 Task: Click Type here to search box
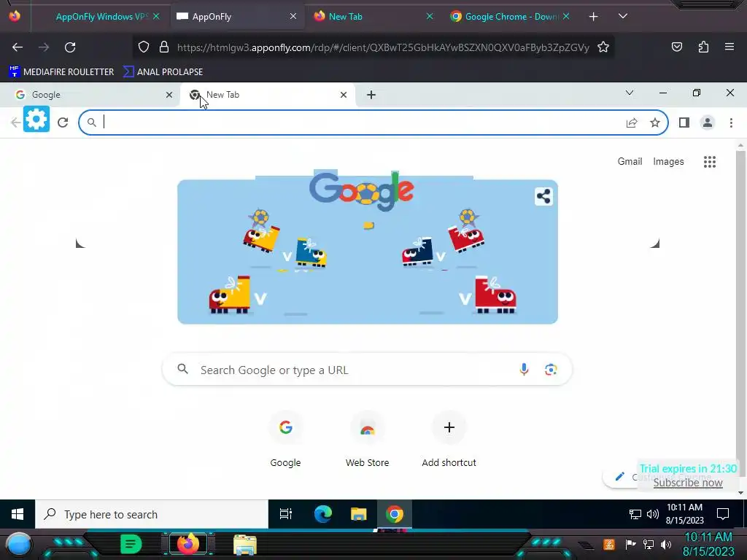[152, 514]
